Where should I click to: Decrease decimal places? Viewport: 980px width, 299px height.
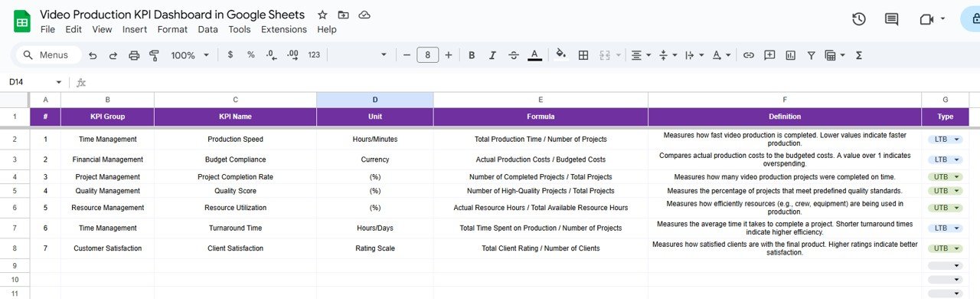[271, 55]
